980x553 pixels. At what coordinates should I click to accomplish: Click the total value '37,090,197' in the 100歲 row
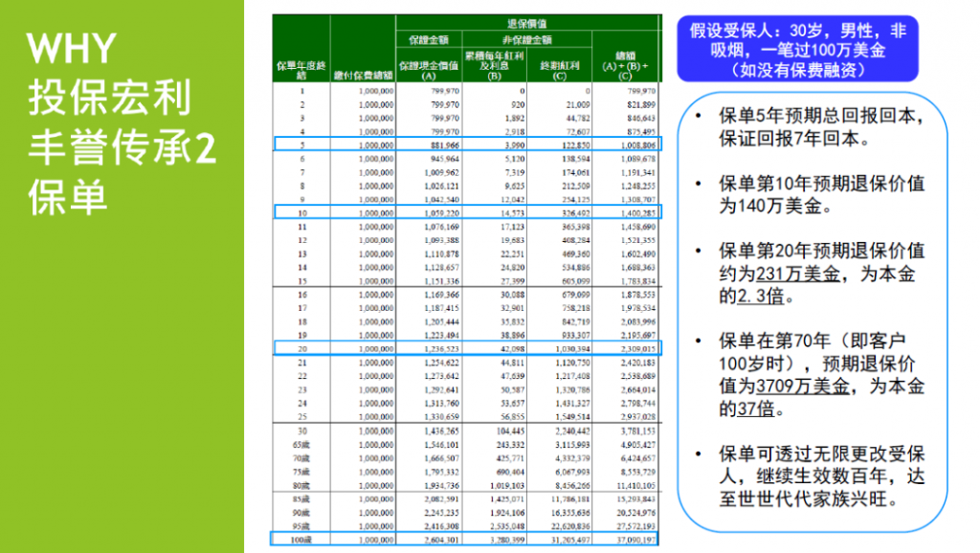636,540
